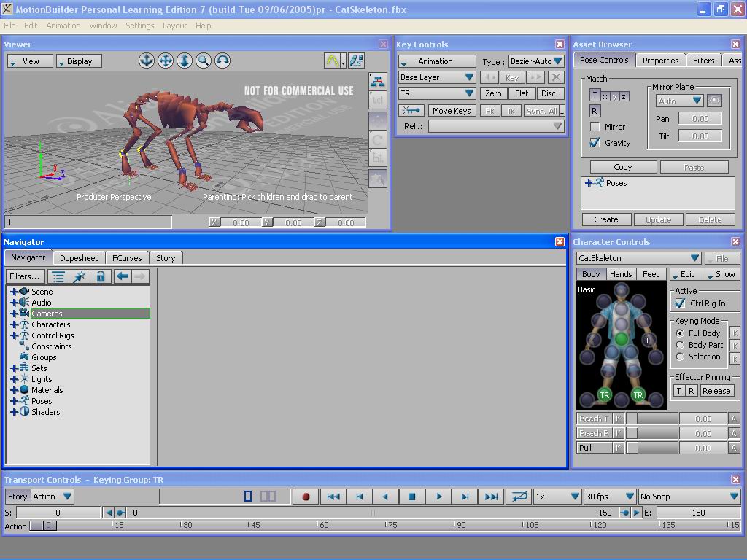
Task: Click the Create pose button
Action: tap(606, 219)
